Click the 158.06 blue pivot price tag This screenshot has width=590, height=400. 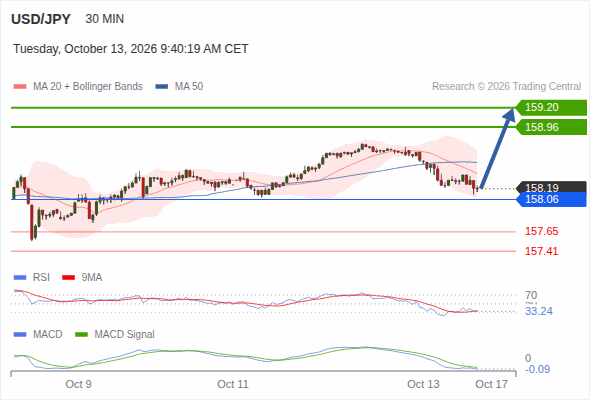click(551, 199)
